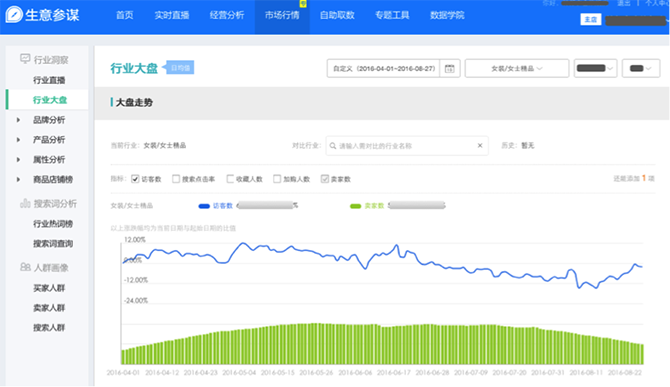The image size is (670, 387).
Task: Enable the 搜索点击率 checkbox
Action: click(176, 179)
